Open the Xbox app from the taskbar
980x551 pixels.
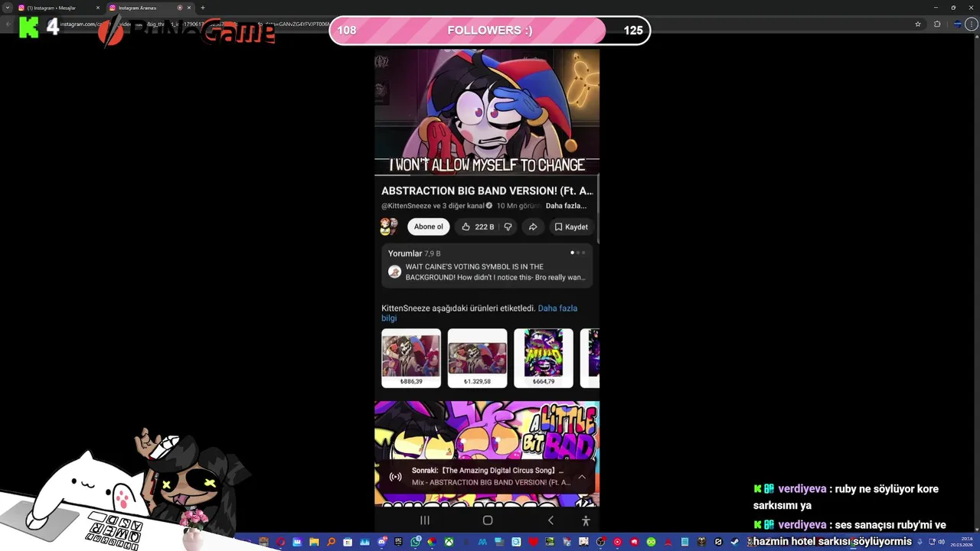pyautogui.click(x=449, y=542)
